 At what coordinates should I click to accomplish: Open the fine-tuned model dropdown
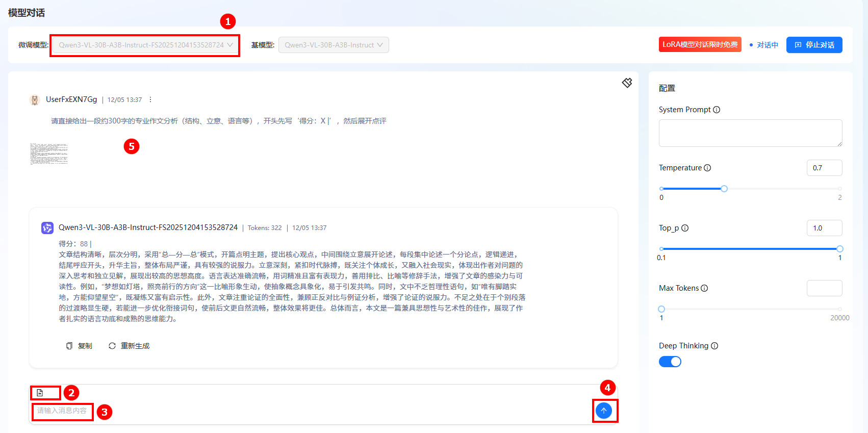click(x=145, y=45)
